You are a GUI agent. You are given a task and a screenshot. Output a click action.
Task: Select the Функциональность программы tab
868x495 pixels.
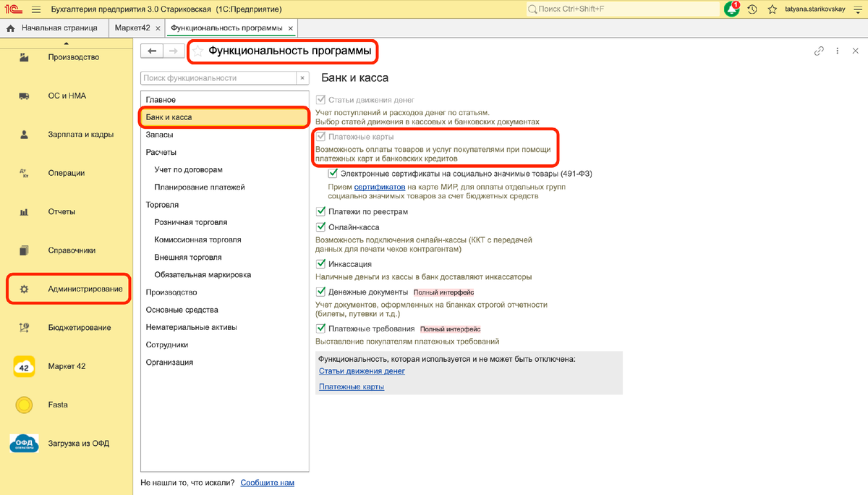point(227,28)
